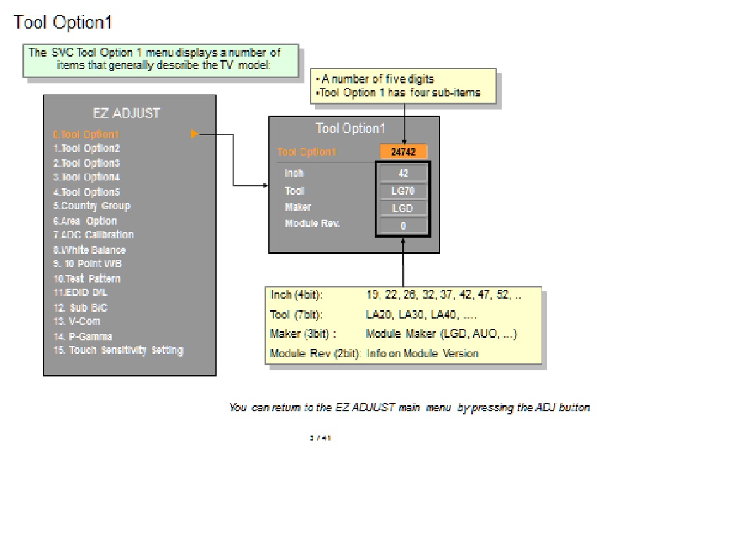Open 13. V-Com menu item
747x560 pixels.
click(x=77, y=322)
